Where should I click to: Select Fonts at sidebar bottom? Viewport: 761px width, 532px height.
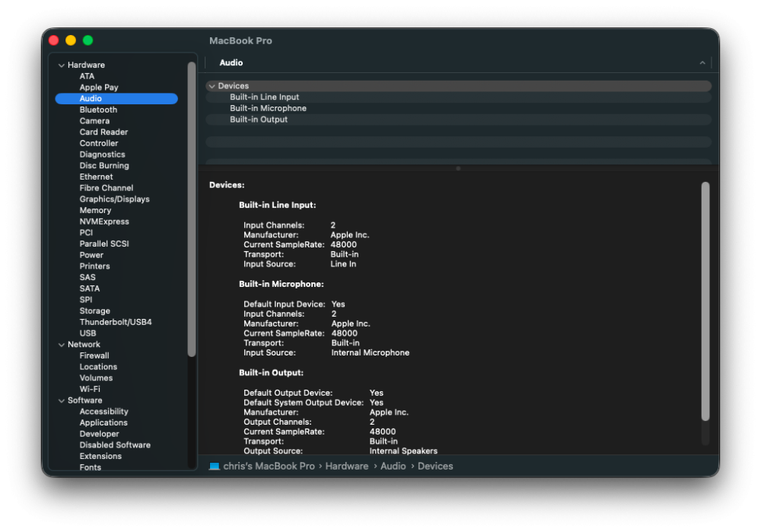pos(91,467)
